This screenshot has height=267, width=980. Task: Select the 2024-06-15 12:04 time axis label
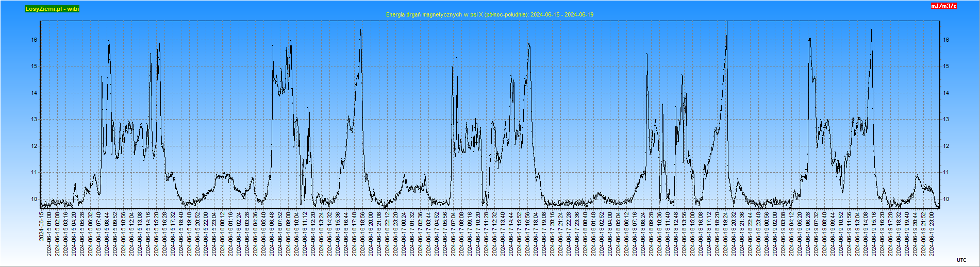point(131,233)
